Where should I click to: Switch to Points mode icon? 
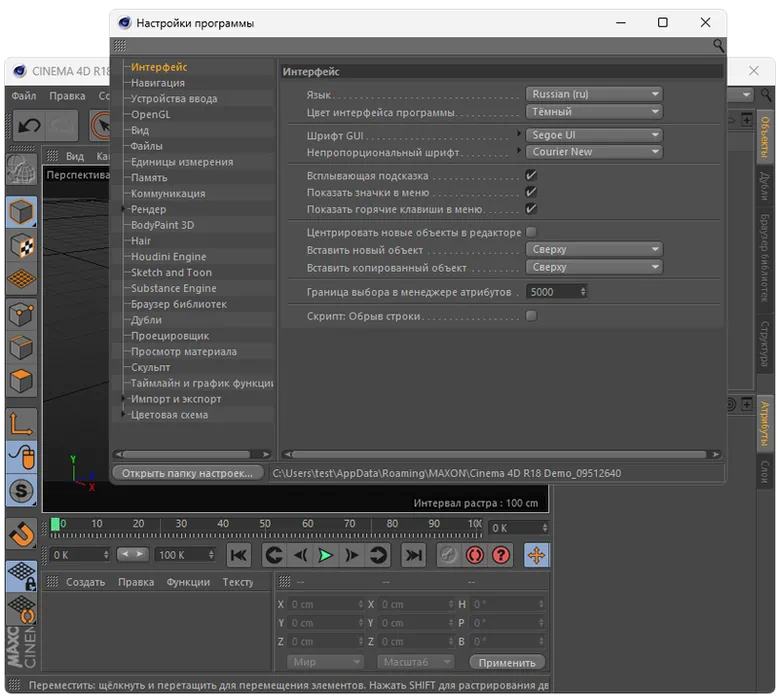pos(21,314)
